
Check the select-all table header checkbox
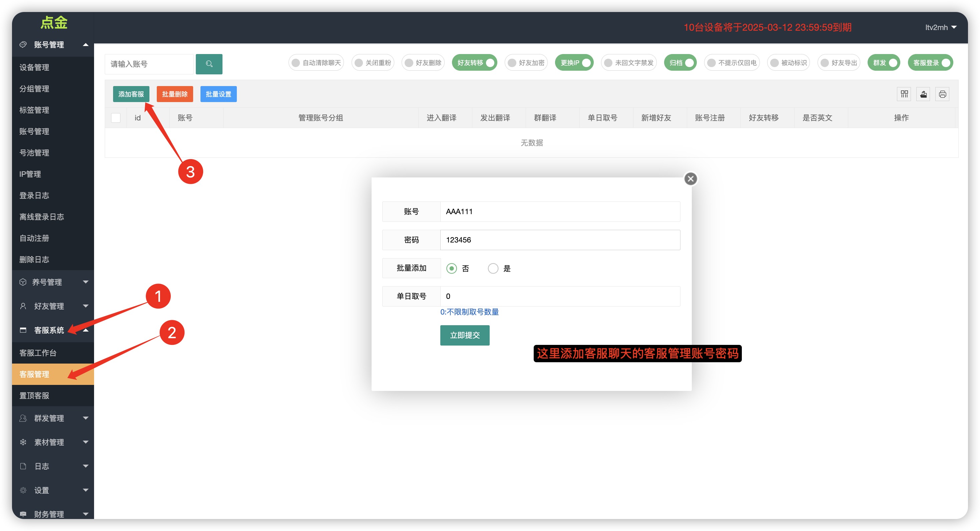coord(116,118)
